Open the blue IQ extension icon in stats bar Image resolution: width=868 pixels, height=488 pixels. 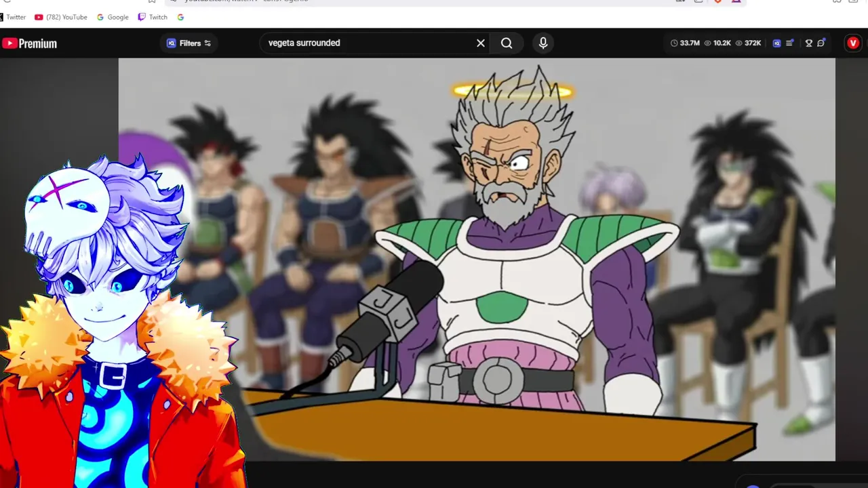[x=777, y=43]
